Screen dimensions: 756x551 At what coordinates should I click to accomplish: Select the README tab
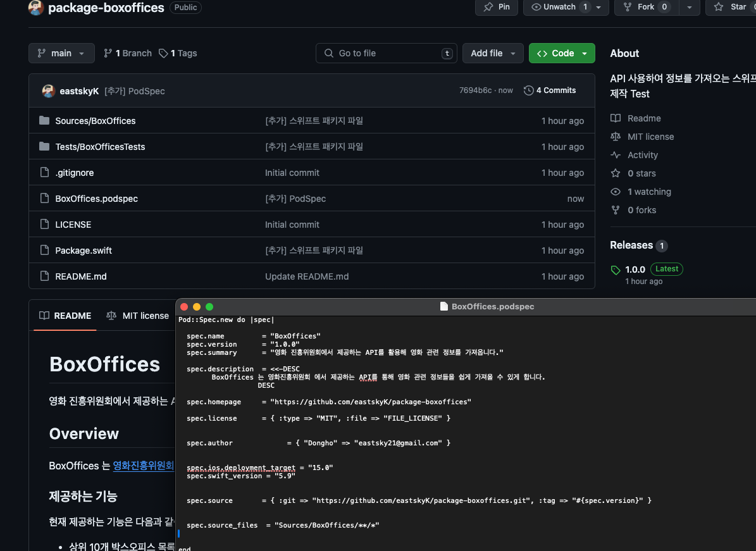tap(65, 316)
